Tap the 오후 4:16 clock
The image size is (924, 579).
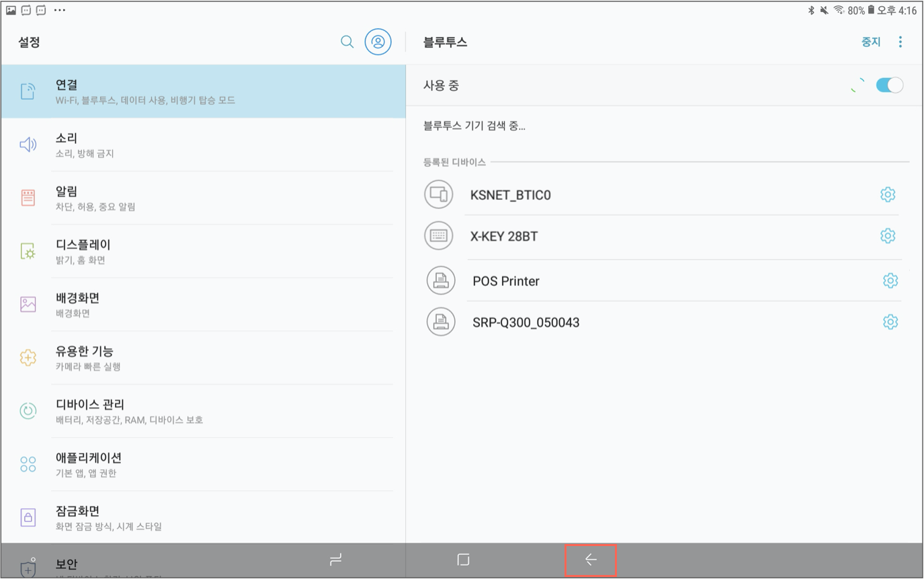[898, 11]
